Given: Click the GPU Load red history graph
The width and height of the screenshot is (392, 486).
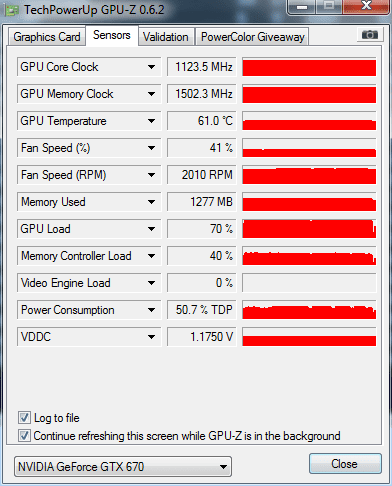Looking at the screenshot, I should tap(309, 229).
